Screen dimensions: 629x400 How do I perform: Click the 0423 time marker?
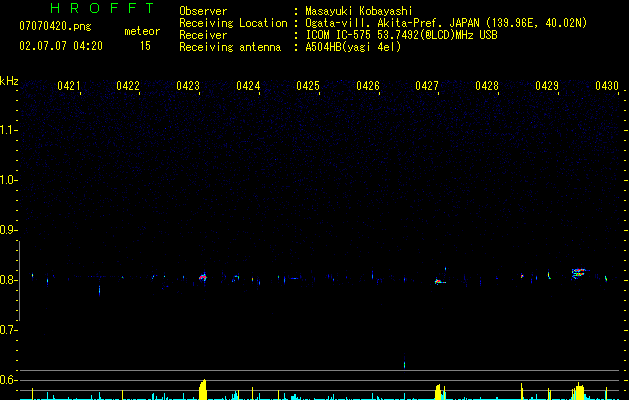188,86
